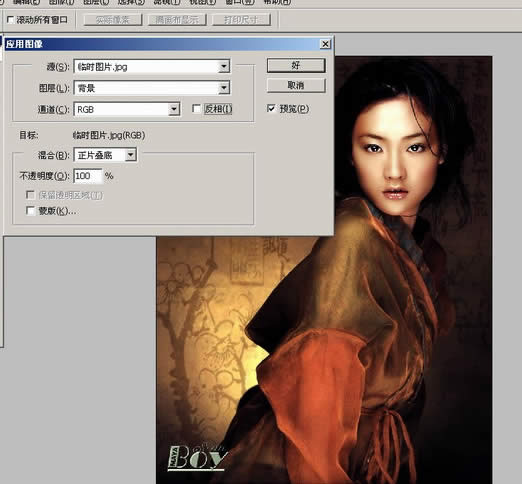Expand the 图层(L) dropdown showing 背景
Screen dimensions: 522x484
click(x=152, y=88)
